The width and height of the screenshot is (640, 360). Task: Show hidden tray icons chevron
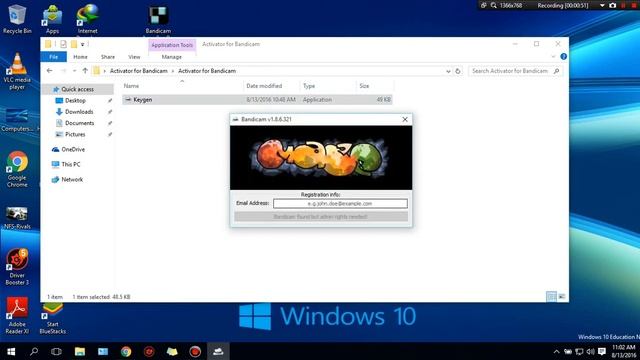click(556, 351)
